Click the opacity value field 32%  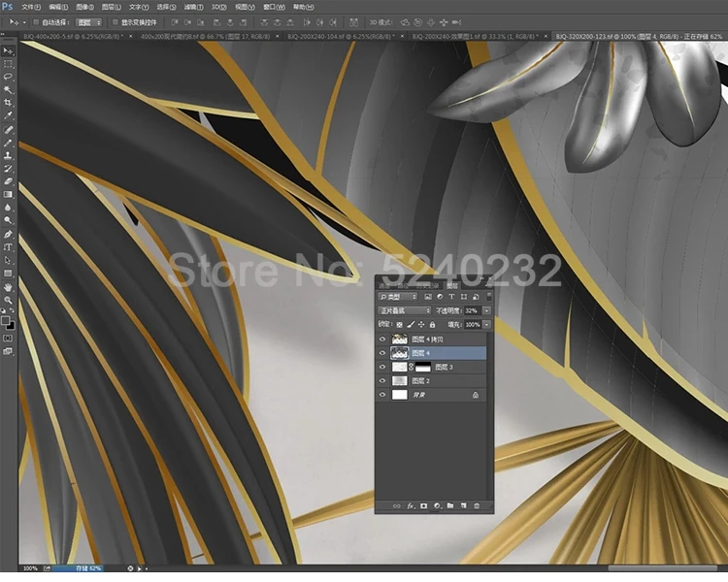[x=473, y=310]
